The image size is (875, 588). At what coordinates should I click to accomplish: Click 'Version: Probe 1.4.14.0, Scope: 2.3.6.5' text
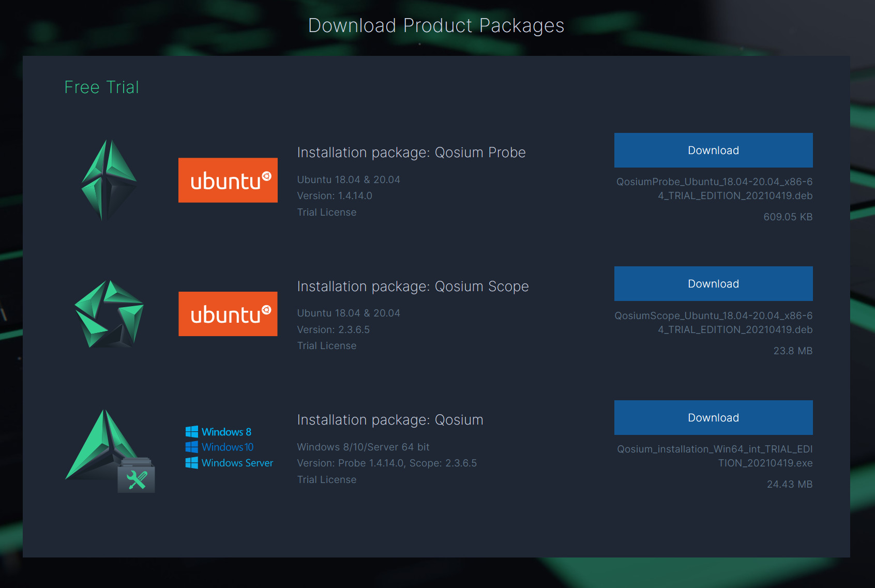(x=387, y=463)
